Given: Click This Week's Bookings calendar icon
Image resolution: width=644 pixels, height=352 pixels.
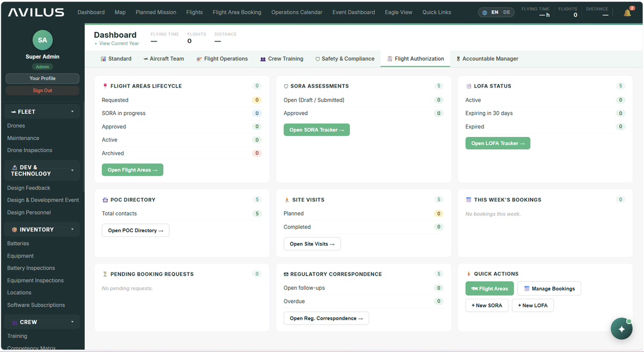Looking at the screenshot, I should pos(469,200).
